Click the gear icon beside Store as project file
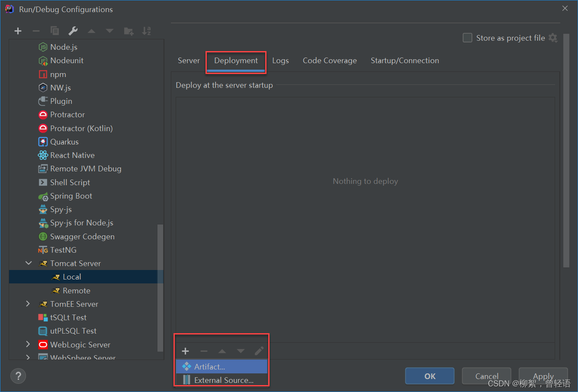 (553, 38)
